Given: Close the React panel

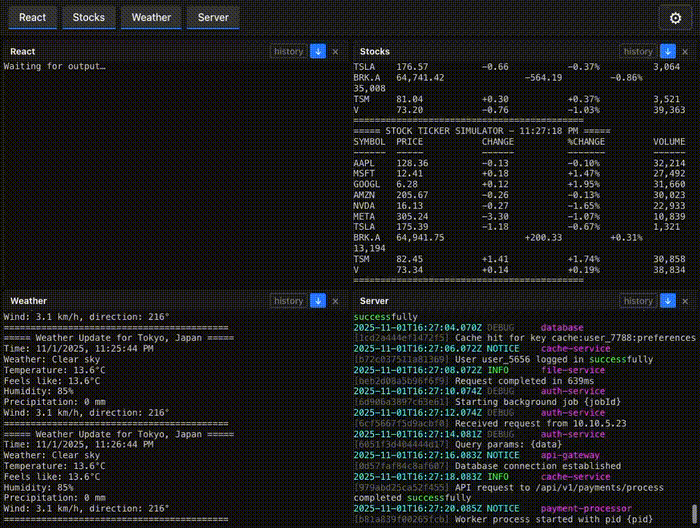Looking at the screenshot, I should coord(335,52).
